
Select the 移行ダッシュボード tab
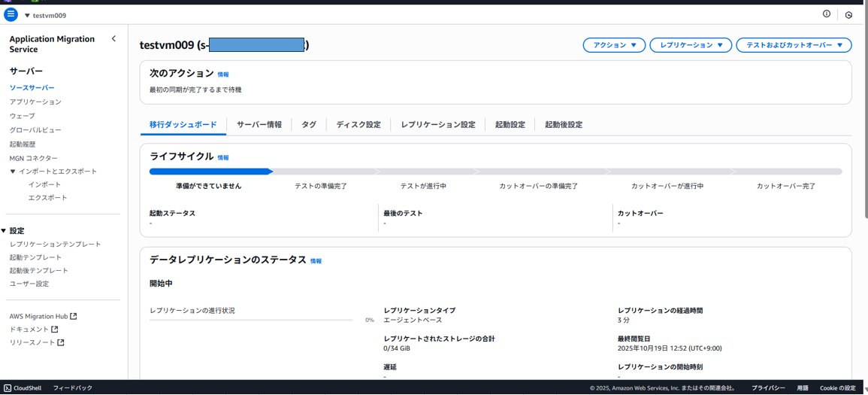[183, 125]
